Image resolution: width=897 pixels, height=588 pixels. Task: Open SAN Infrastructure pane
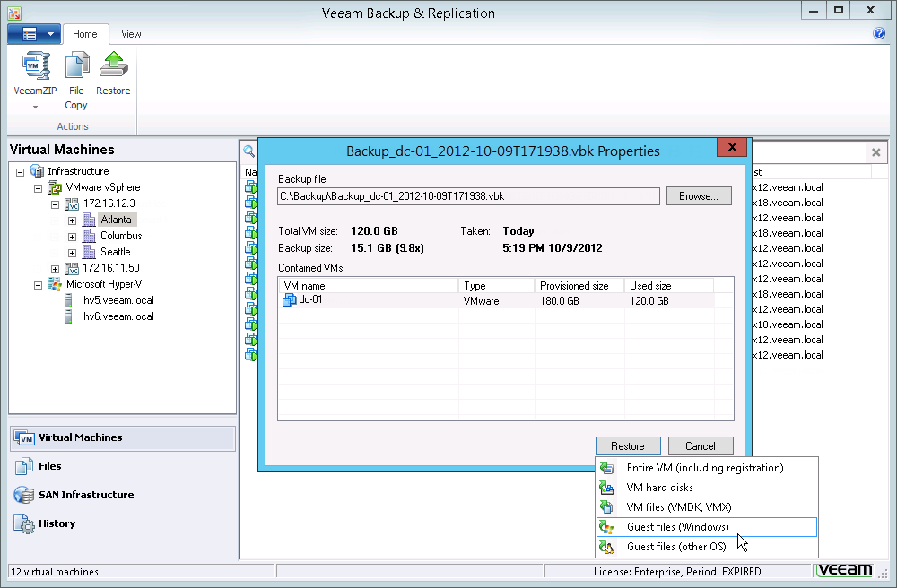[85, 495]
